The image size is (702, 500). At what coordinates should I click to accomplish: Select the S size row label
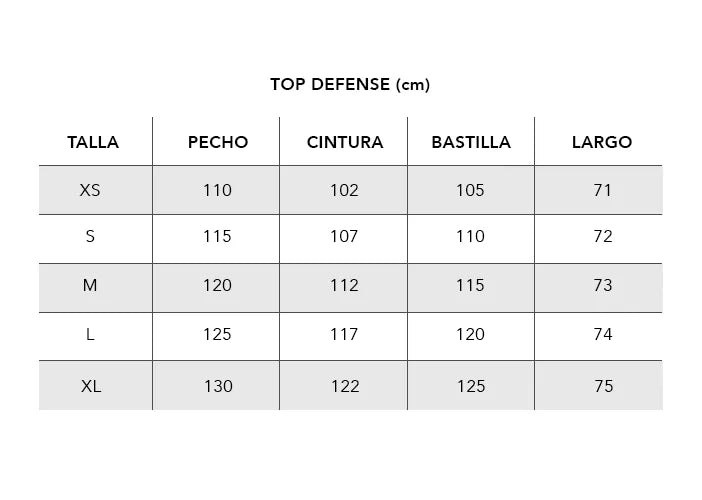pos(90,237)
